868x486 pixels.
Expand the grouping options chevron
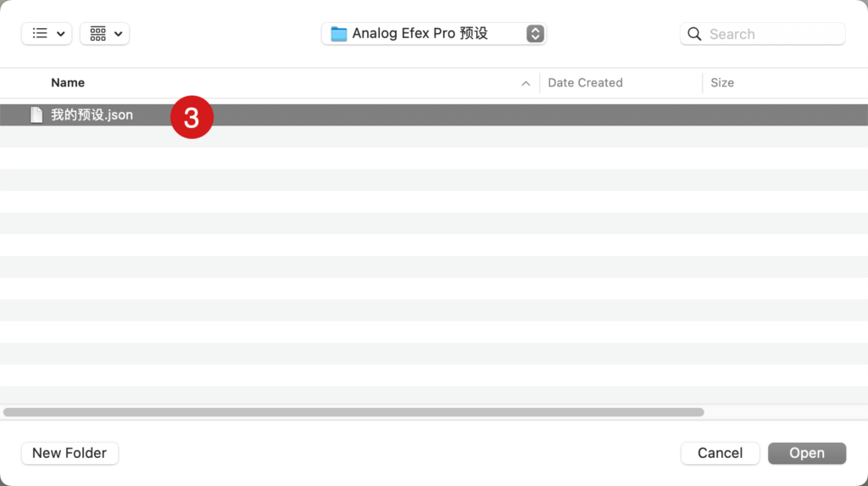pos(119,34)
